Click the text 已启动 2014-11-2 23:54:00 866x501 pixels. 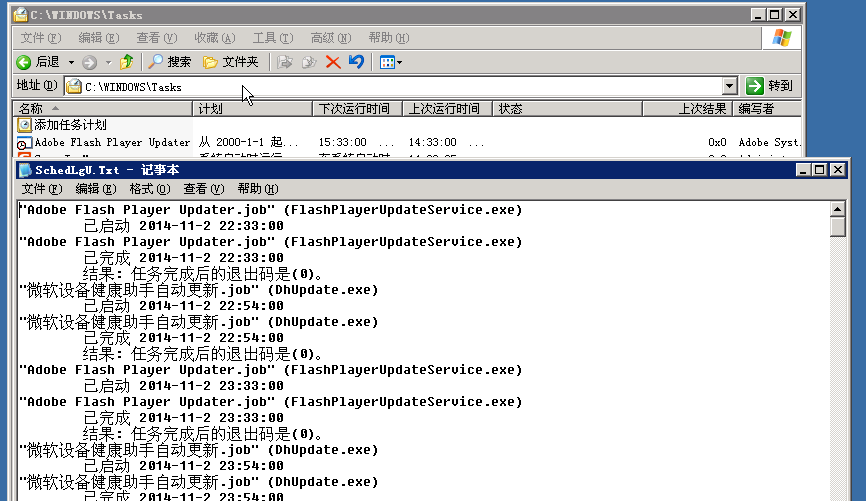pos(183,466)
